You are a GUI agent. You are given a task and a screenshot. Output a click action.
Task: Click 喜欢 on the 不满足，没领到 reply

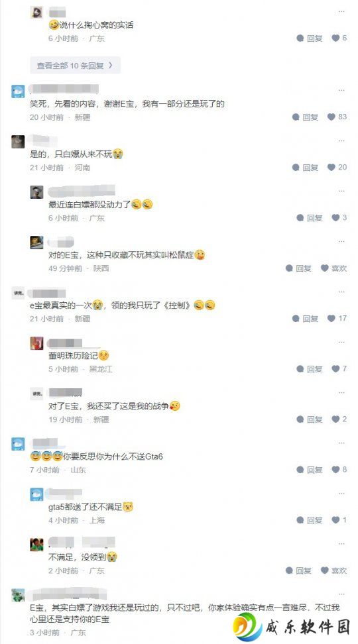point(333,570)
